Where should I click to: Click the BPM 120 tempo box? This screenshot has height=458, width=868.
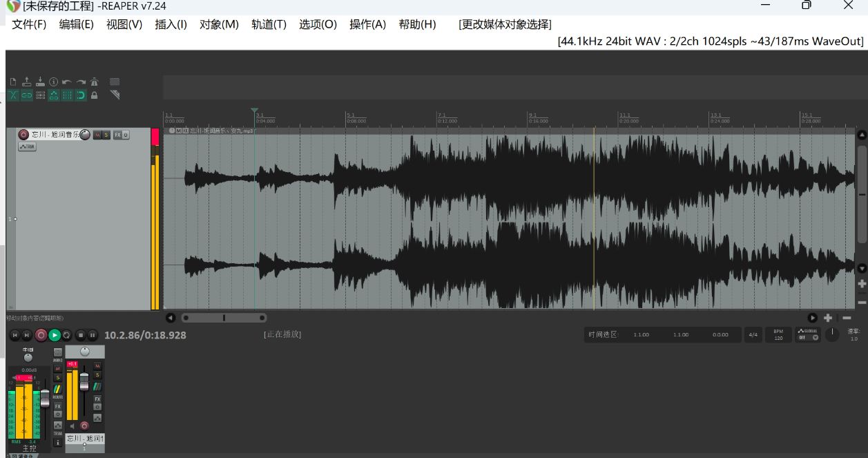(x=778, y=334)
